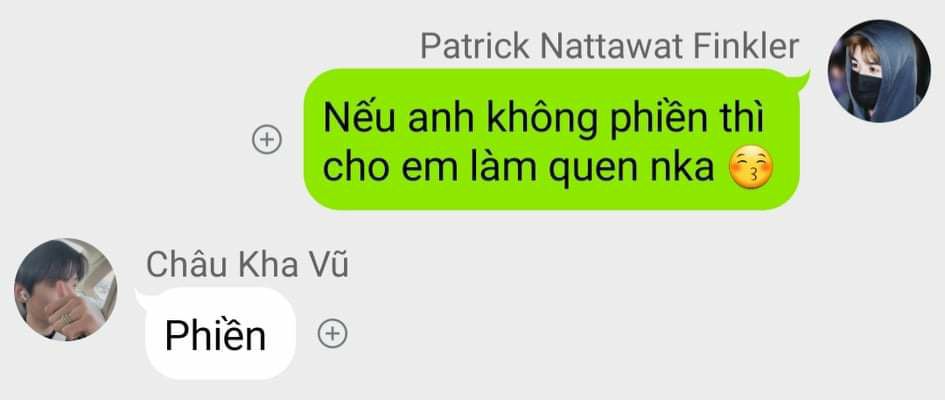Tap the kissing face emoji in green message
The width and height of the screenshot is (945, 400).
(x=750, y=167)
